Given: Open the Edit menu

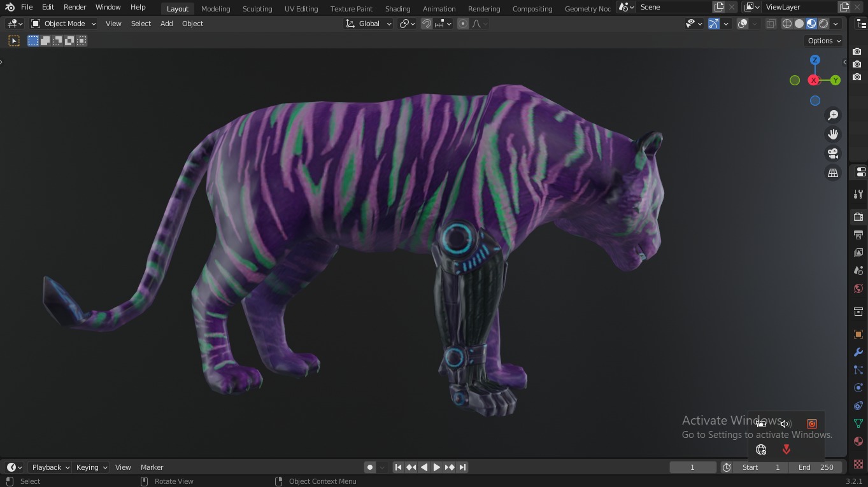Looking at the screenshot, I should [x=48, y=7].
